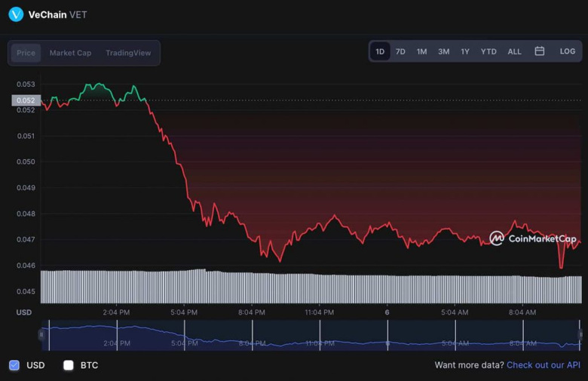Open the TradingView chart tab
This screenshot has width=588, height=381.
tap(128, 53)
